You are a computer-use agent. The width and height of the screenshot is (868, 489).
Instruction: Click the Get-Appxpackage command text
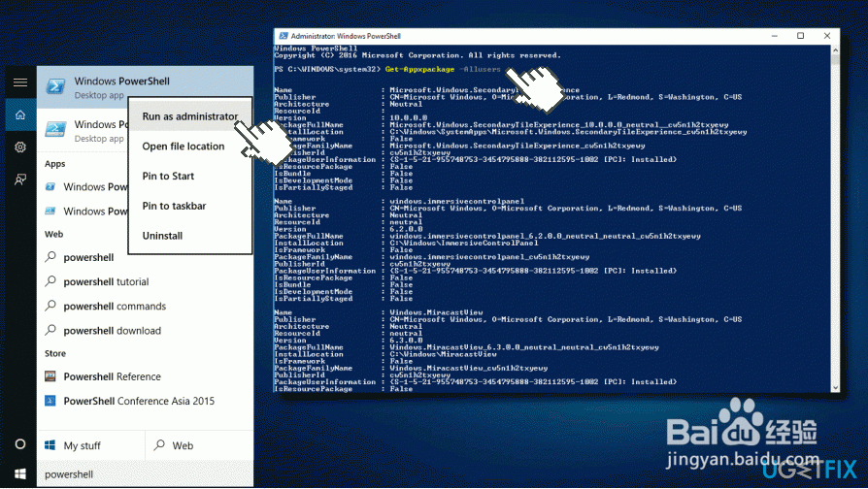click(x=419, y=69)
